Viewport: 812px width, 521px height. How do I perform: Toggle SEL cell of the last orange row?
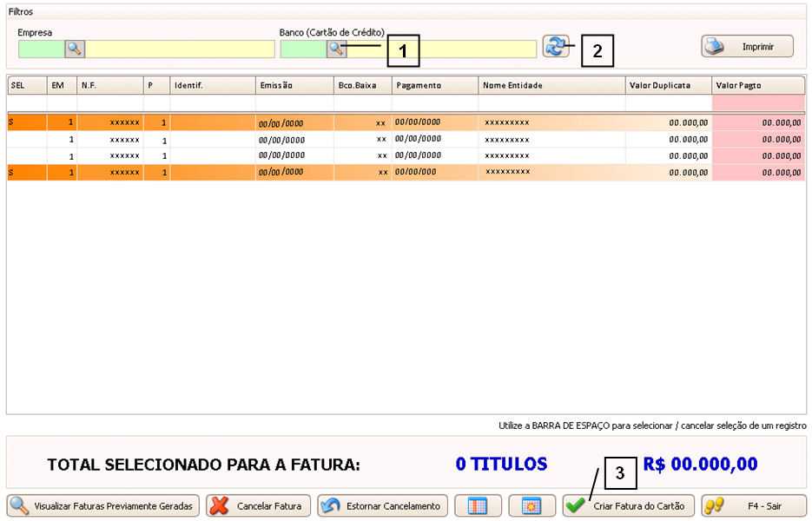click(27, 172)
